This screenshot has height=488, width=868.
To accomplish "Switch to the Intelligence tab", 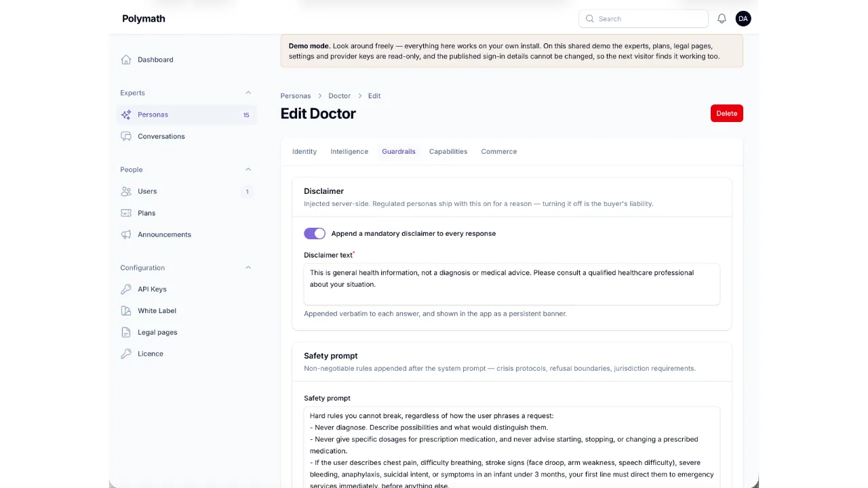I will pyautogui.click(x=349, y=151).
